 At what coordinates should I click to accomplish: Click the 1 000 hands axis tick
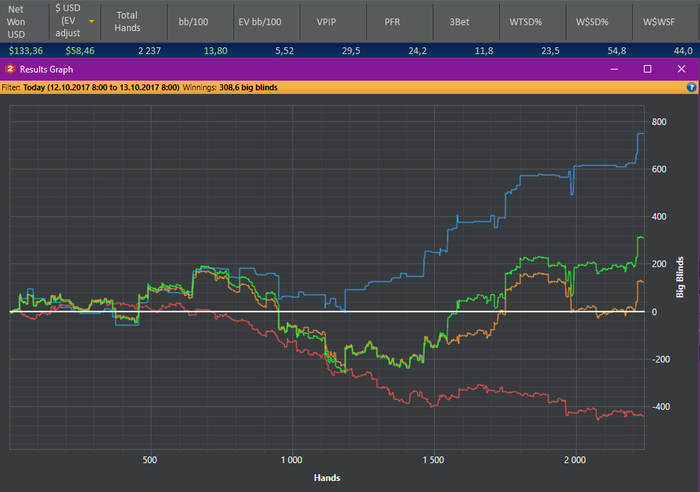coord(292,460)
